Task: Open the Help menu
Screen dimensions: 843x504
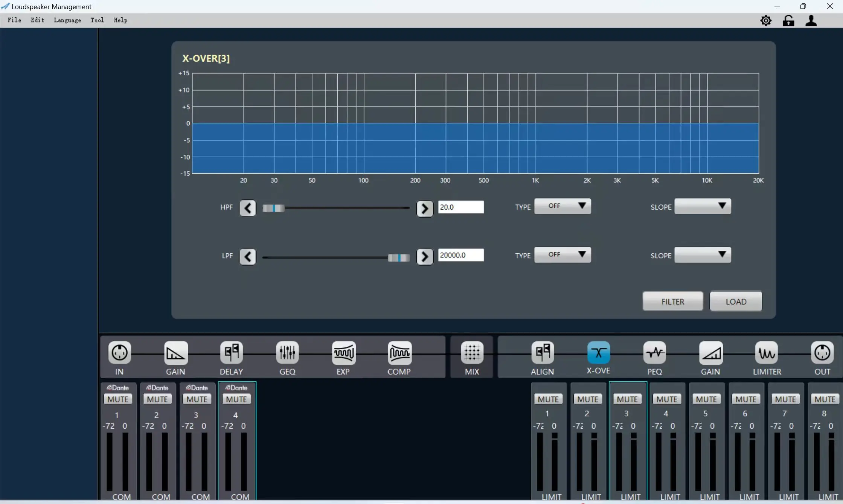Action: click(120, 20)
